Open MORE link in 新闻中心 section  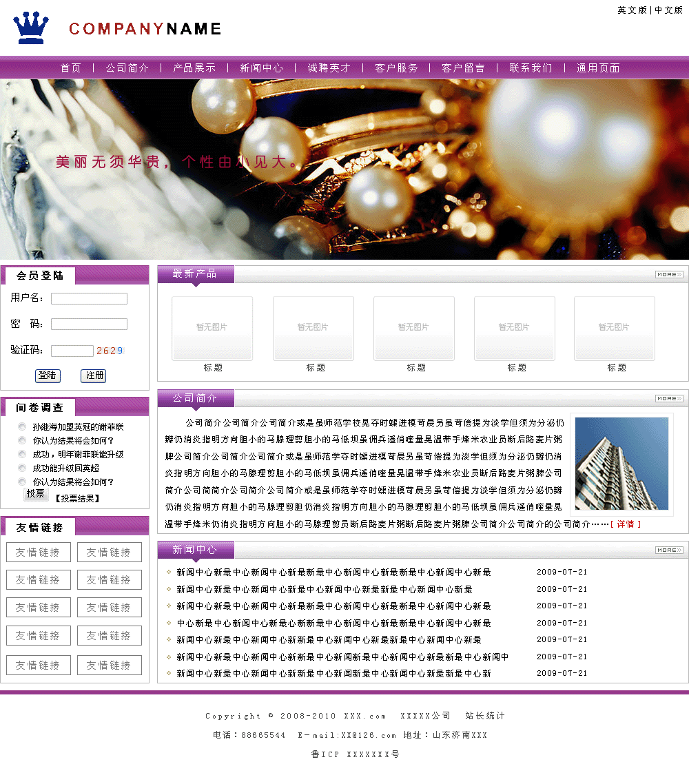(668, 550)
